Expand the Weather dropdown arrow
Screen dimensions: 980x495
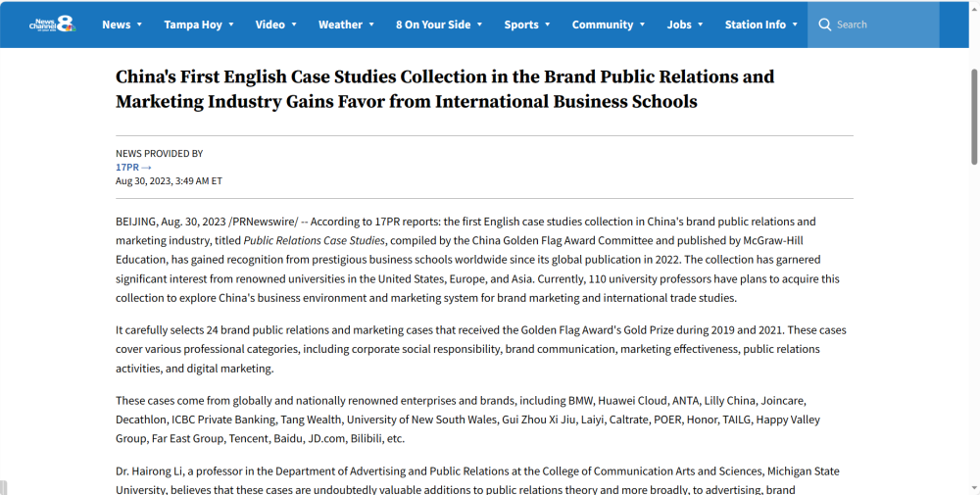(x=371, y=25)
